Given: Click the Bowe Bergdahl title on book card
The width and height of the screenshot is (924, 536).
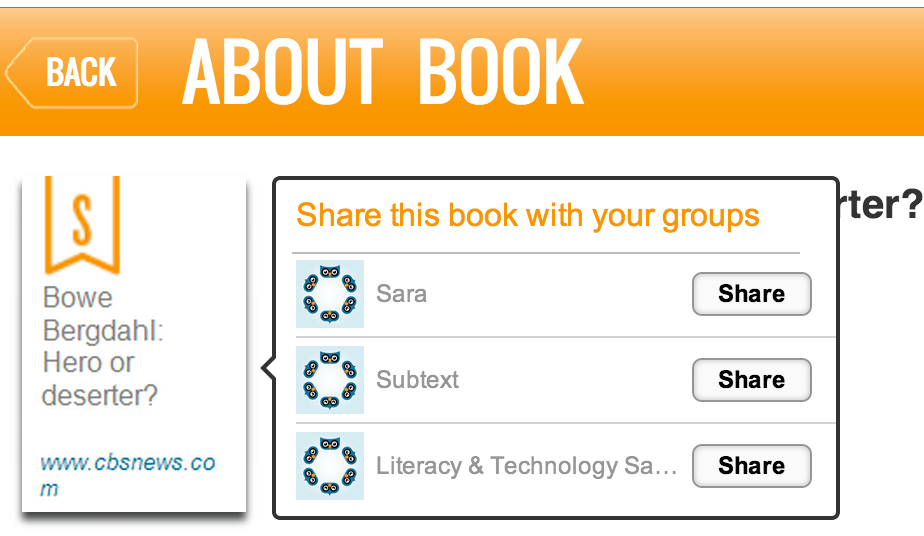Looking at the screenshot, I should point(102,346).
